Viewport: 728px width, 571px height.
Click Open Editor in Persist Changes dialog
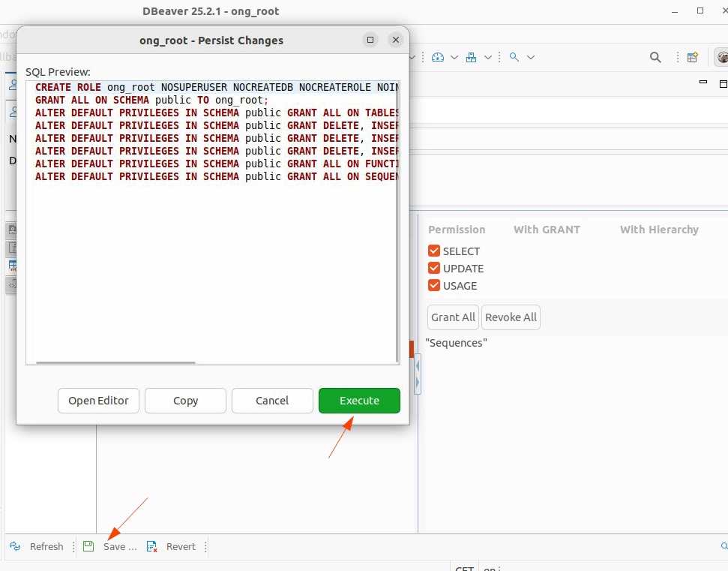click(x=98, y=401)
